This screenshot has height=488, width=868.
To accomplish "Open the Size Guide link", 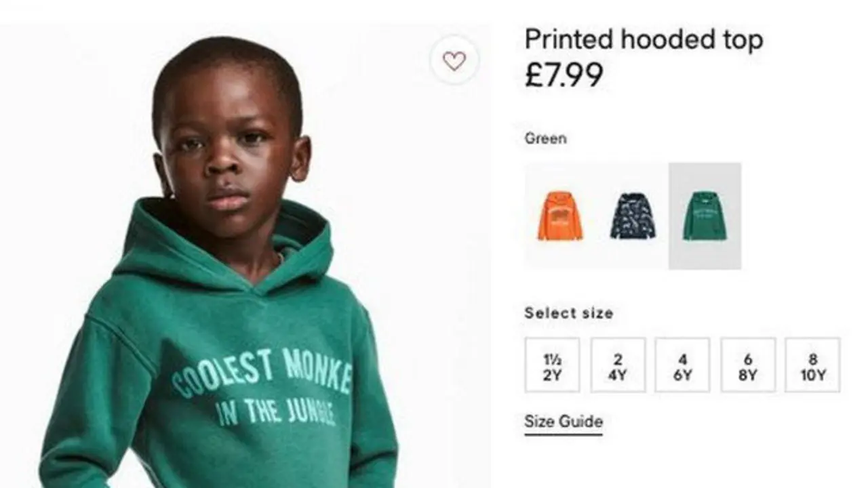I will pos(563,422).
